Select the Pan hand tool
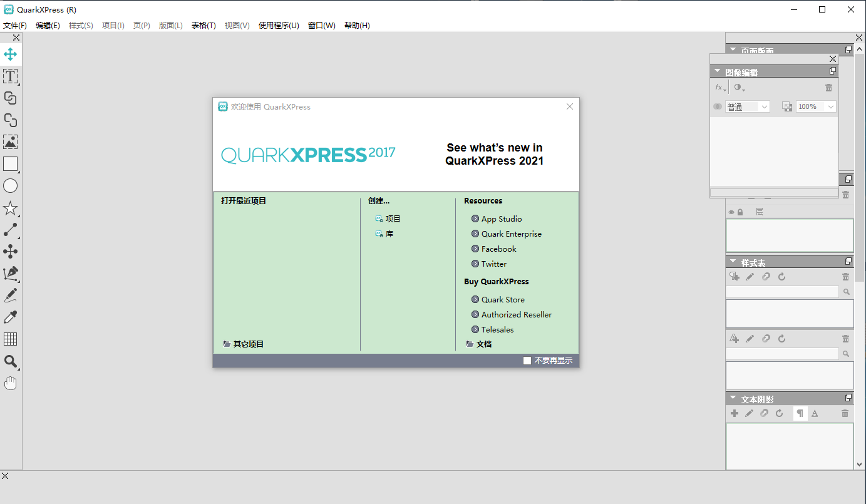Viewport: 866px width, 504px height. point(10,383)
